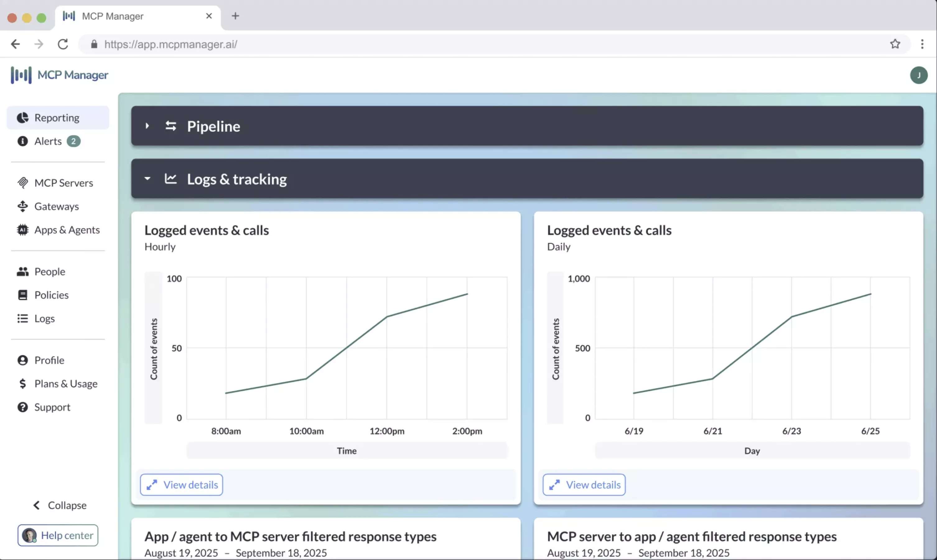Click the Apps & Agents AI chip icon

pyautogui.click(x=23, y=230)
